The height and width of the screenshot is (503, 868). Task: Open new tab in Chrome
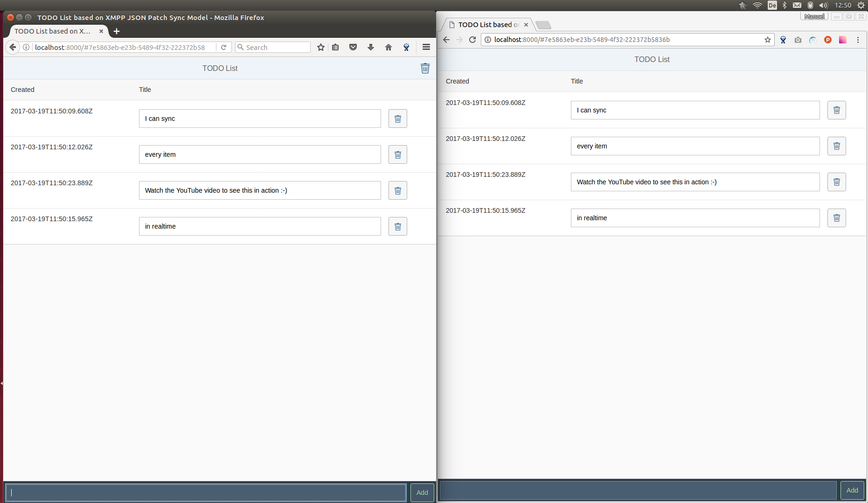point(543,25)
